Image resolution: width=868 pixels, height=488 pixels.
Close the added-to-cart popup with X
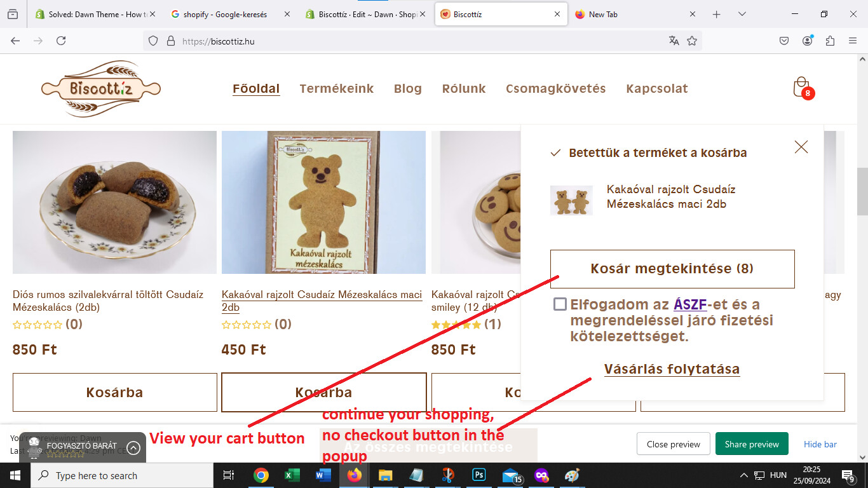(801, 147)
